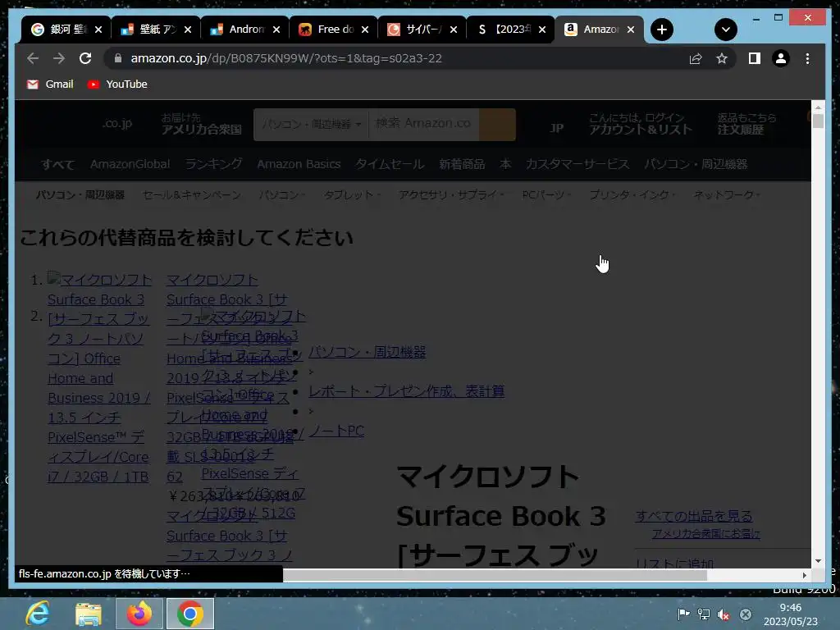Viewport: 840px width, 630px height.
Task: Open ランキング nav link
Action: [214, 164]
